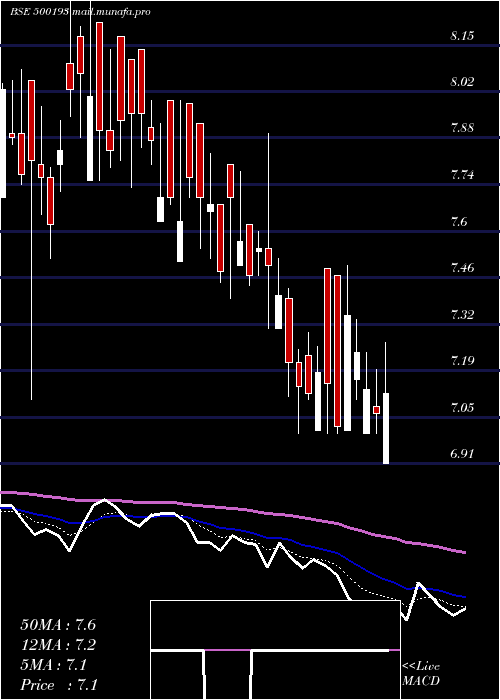Click the MACD inset chart box
The width and height of the screenshot is (500, 700).
pyautogui.click(x=275, y=650)
